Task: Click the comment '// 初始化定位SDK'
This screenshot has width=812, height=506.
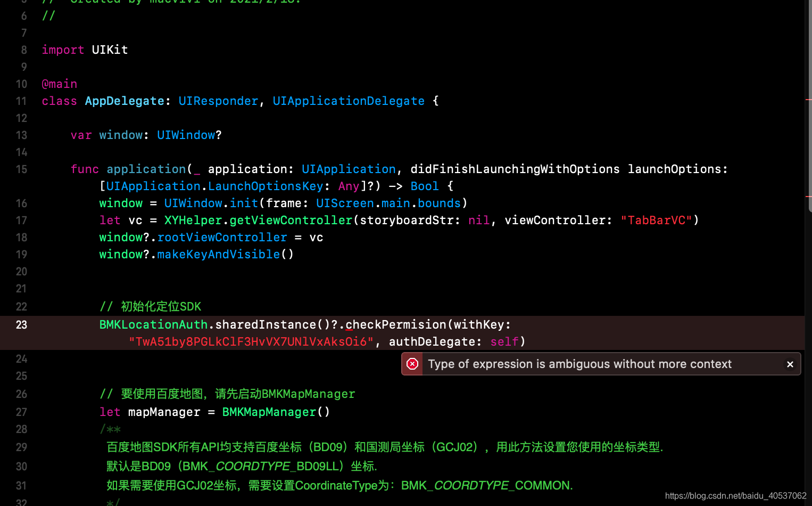Action: [151, 307]
